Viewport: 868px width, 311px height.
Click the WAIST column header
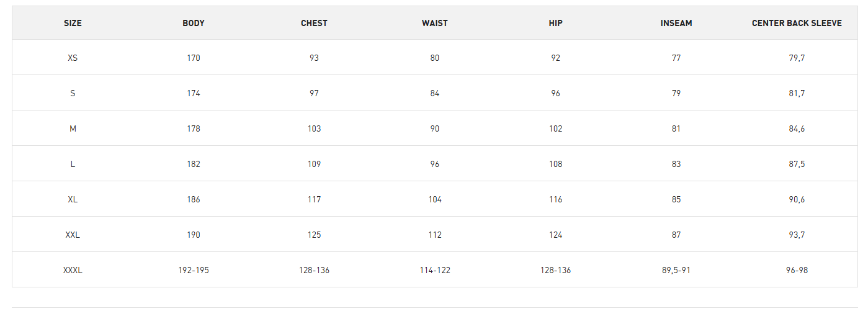tap(435, 23)
